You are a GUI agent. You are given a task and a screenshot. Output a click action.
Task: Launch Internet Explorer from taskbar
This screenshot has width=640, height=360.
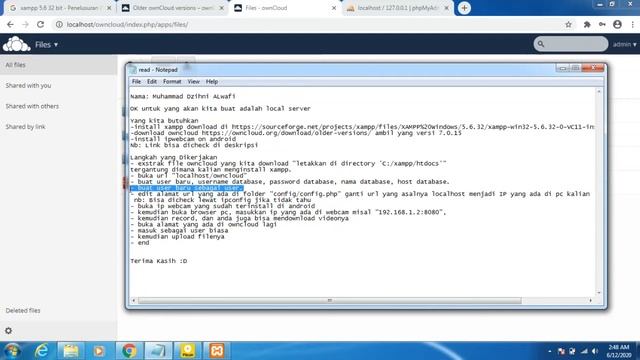[x=41, y=351]
